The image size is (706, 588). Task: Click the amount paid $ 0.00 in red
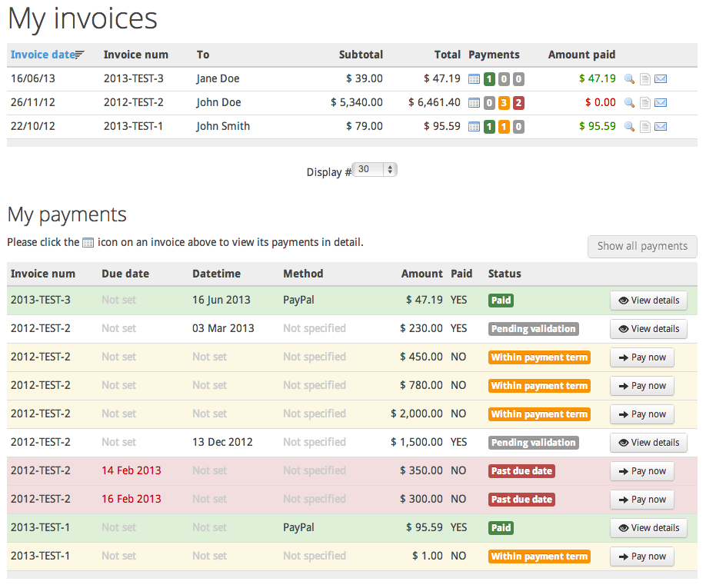point(600,102)
